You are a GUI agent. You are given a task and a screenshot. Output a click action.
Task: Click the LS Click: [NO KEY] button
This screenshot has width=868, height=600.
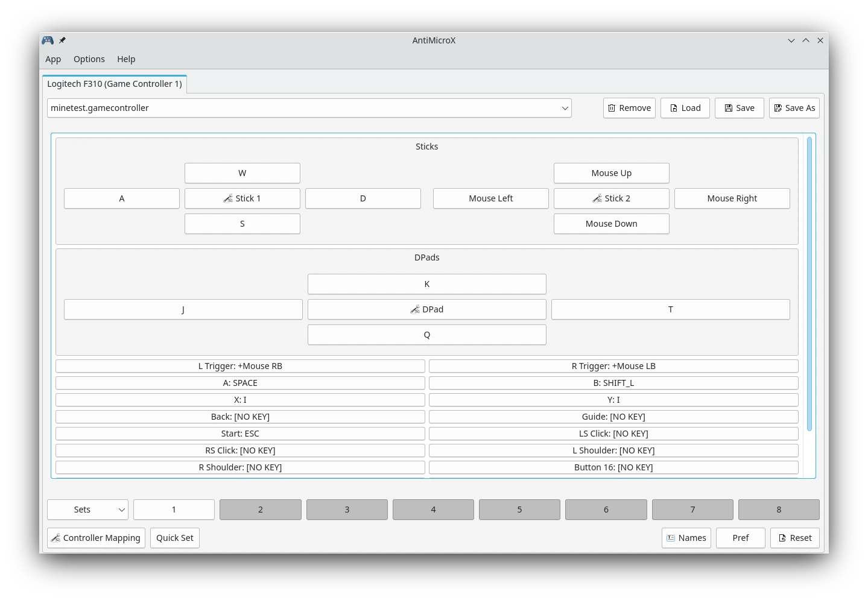click(613, 434)
